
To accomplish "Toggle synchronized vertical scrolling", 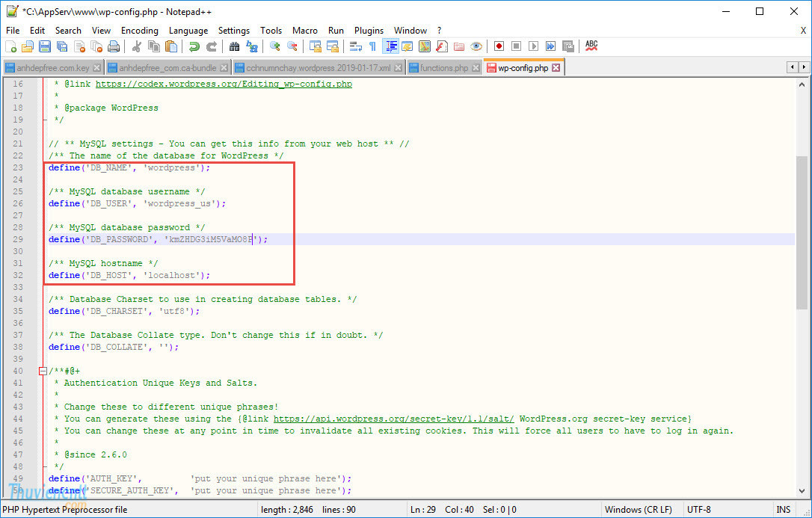I will click(316, 46).
